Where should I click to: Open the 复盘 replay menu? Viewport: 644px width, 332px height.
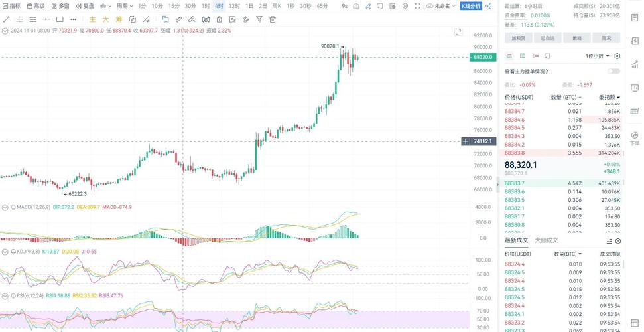point(85,6)
